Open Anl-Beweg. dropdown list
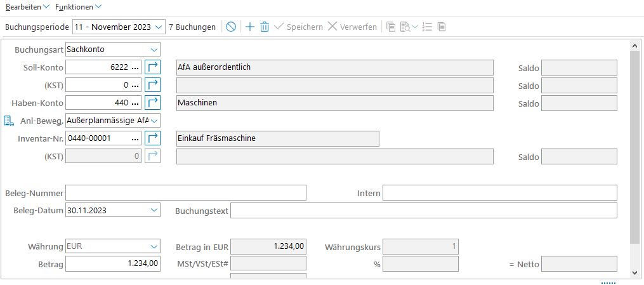The width and height of the screenshot is (644, 285). (x=154, y=121)
